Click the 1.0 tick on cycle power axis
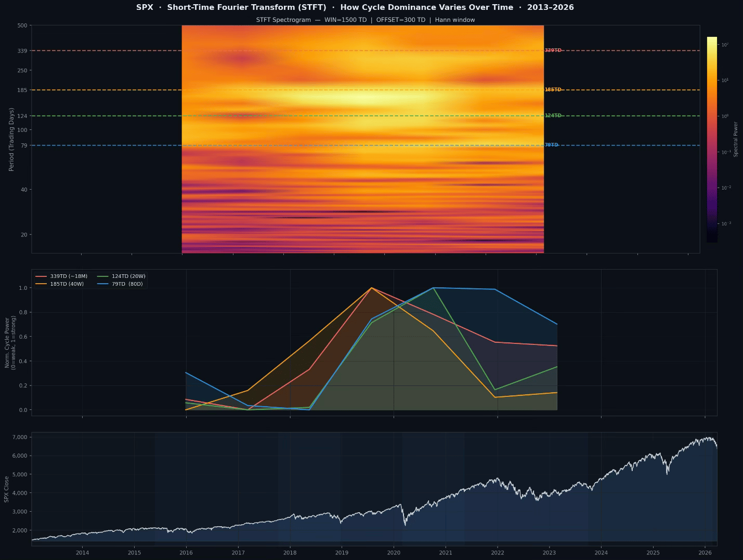This screenshot has width=743, height=560. [x=23, y=288]
